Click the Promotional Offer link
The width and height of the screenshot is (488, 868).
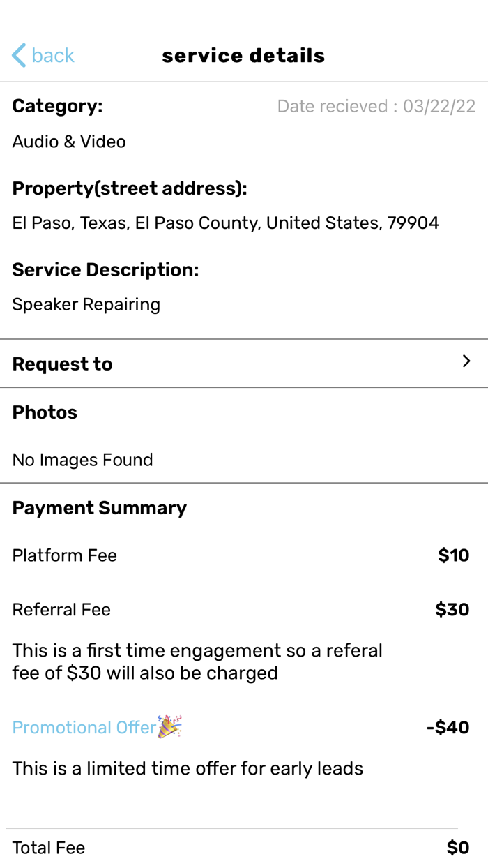(84, 728)
